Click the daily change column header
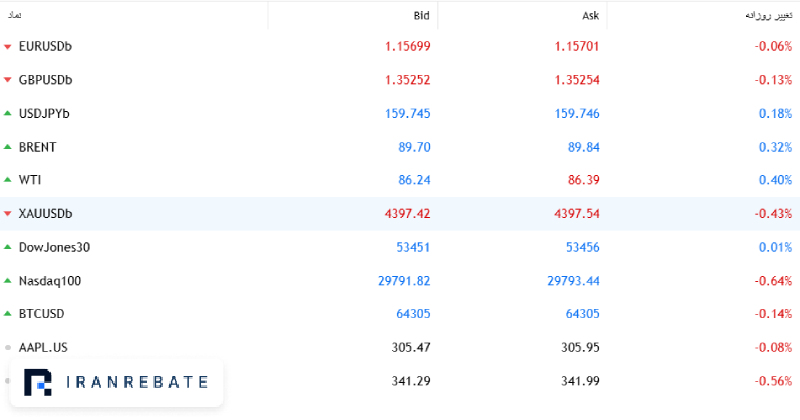 click(x=769, y=16)
